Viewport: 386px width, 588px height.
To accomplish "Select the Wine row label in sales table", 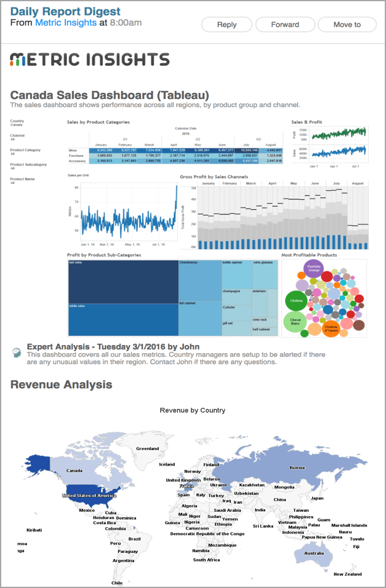I will click(x=73, y=150).
